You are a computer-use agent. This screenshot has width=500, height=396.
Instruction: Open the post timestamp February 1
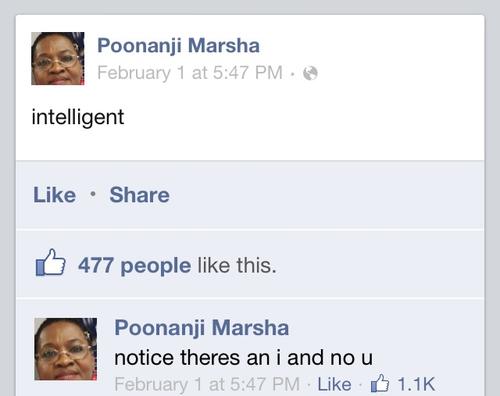(190, 73)
